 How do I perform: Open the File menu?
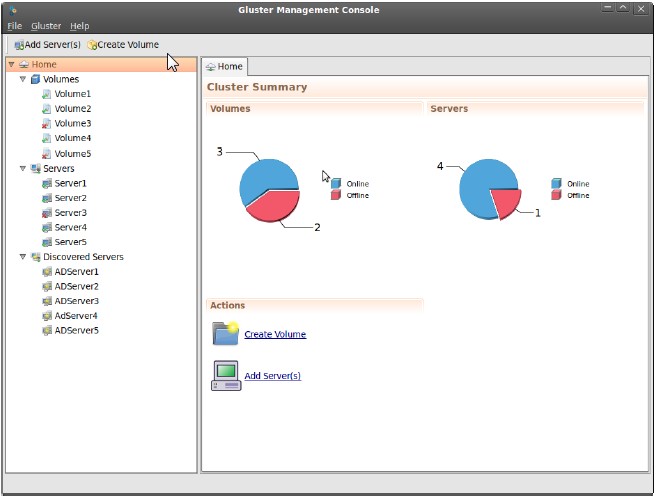(14, 25)
